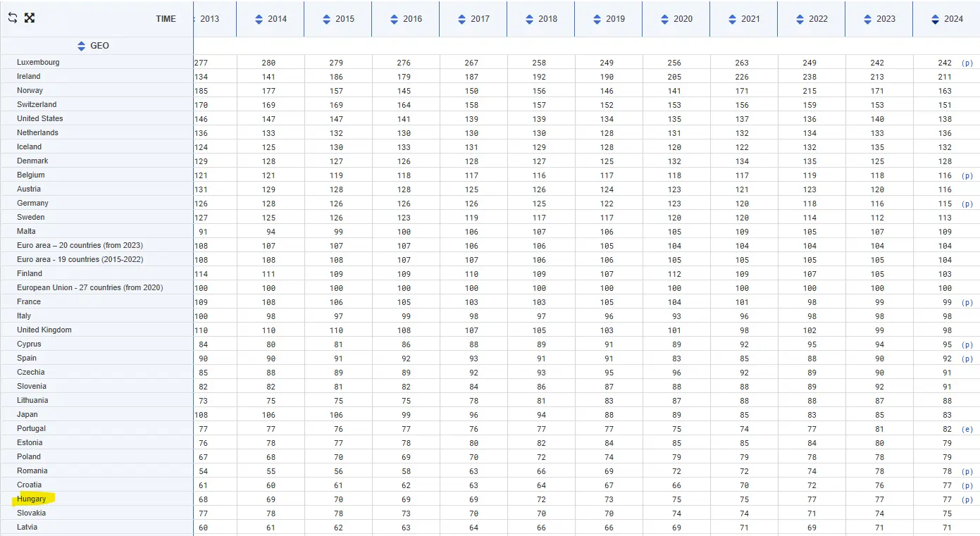Screen dimensions: 980x536
Task: Open the (p) flag in Luxembourg's row
Action: coord(967,63)
